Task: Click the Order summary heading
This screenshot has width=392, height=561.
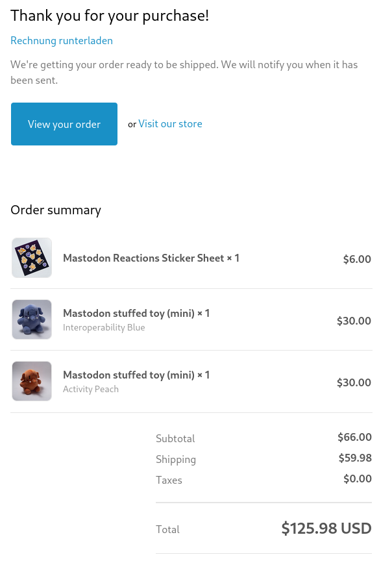Action: [56, 210]
